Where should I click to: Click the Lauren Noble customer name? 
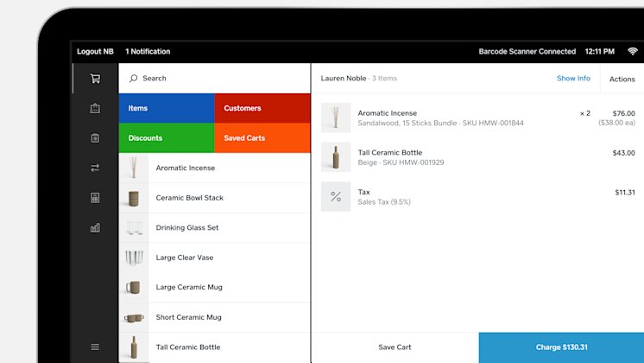pos(344,78)
